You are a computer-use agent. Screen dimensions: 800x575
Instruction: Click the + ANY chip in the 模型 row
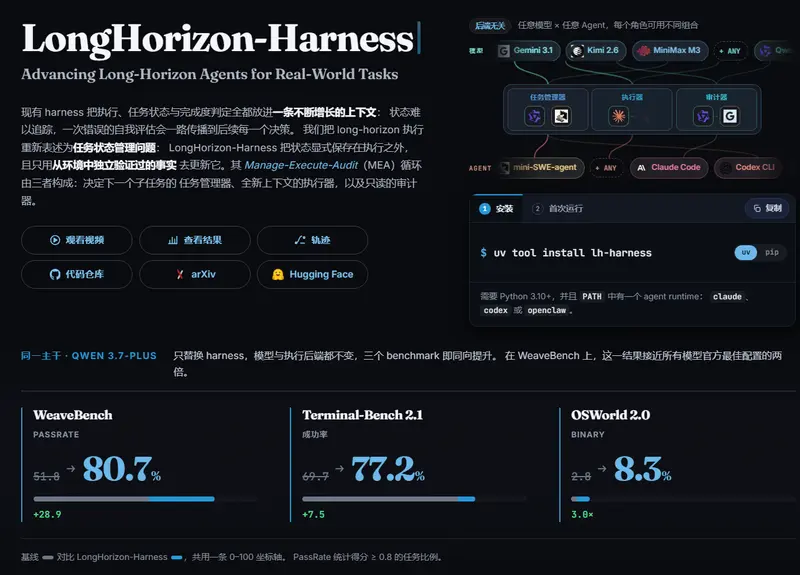[x=730, y=51]
